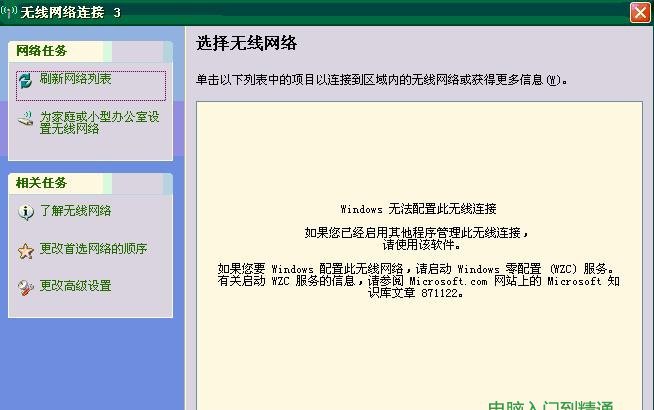Click the refresh network list icon
Viewport: 654px width, 410px height.
tap(25, 80)
